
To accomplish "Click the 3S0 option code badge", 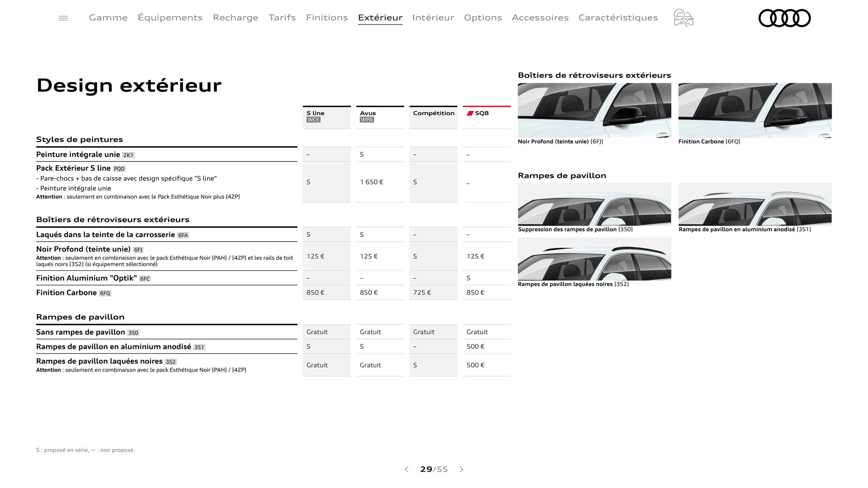I will [x=133, y=333].
